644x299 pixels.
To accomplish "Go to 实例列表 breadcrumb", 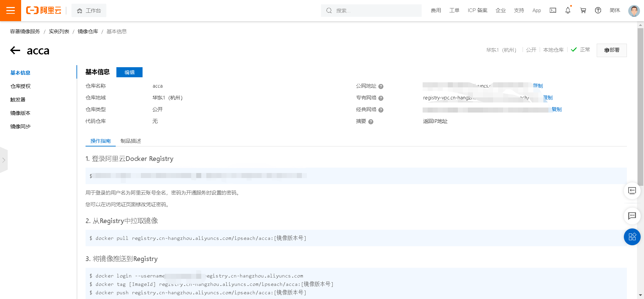I will 59,32.
